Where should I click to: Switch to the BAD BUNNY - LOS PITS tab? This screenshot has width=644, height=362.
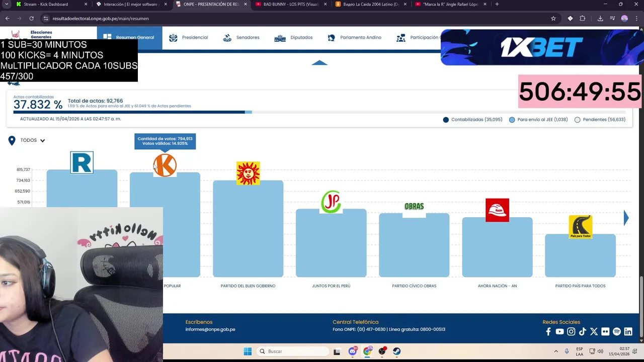coord(291,4)
